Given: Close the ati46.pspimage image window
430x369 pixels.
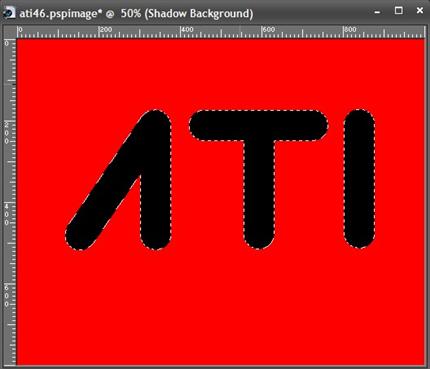Looking at the screenshot, I should tap(420, 11).
